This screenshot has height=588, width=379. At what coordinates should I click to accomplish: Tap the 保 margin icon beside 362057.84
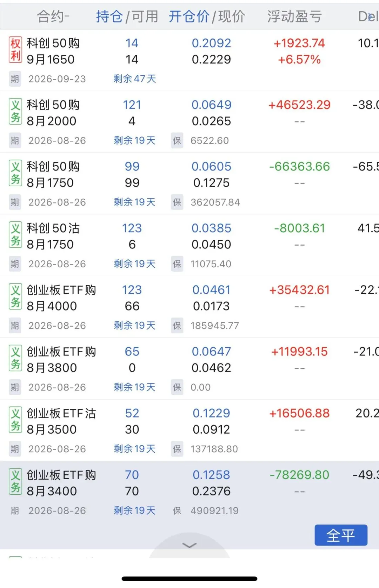point(177,202)
